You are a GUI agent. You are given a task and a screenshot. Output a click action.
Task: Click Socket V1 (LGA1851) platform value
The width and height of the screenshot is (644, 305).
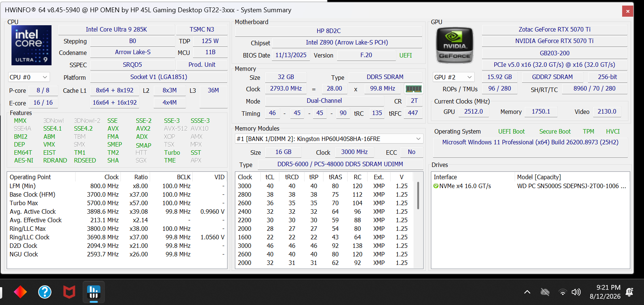(159, 77)
